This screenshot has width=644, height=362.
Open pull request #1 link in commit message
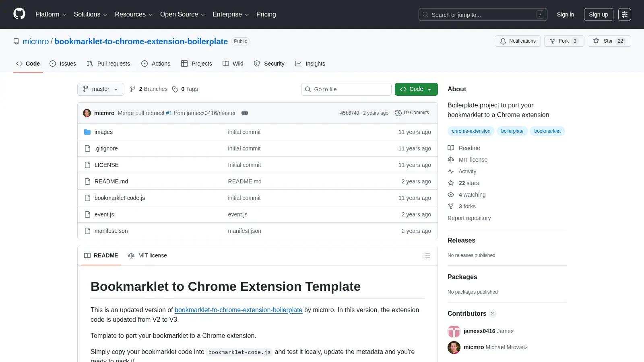point(169,113)
